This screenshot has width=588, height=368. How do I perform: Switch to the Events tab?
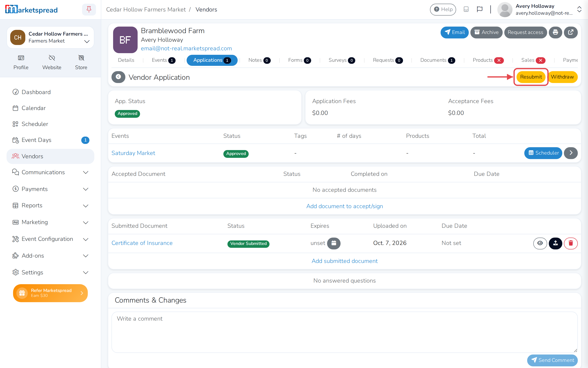click(x=163, y=60)
